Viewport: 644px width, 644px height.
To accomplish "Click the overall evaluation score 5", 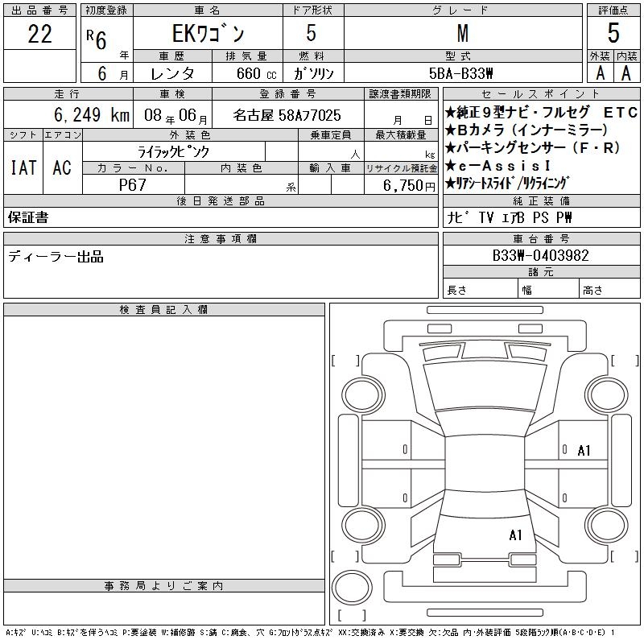I will coord(613,34).
